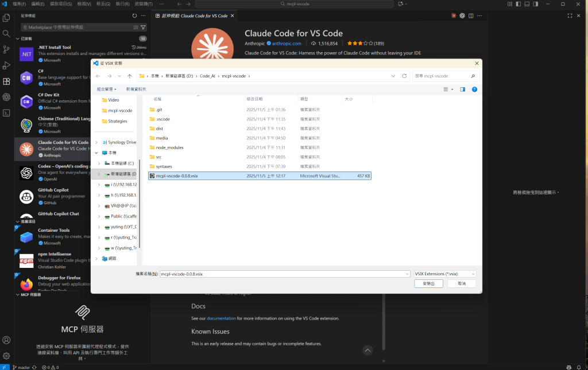Click the master branch in the status bar
Image resolution: width=588 pixels, height=370 pixels.
21,367
